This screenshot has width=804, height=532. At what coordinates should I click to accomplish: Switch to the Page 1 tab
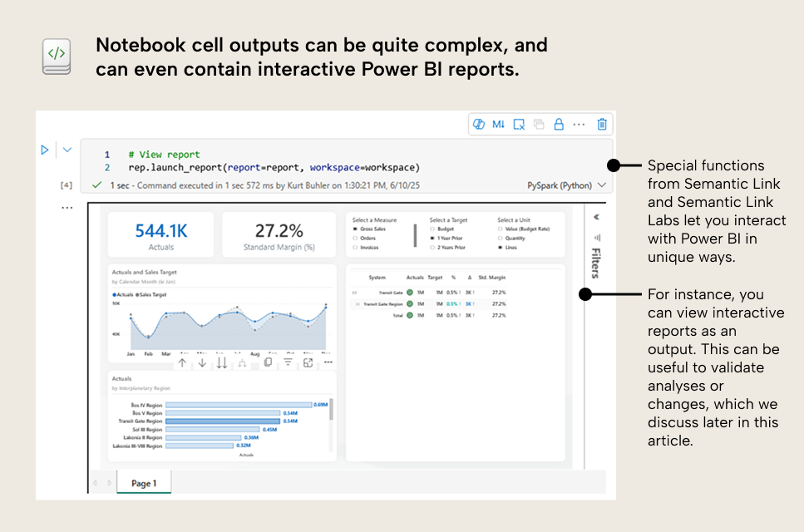coord(143,482)
